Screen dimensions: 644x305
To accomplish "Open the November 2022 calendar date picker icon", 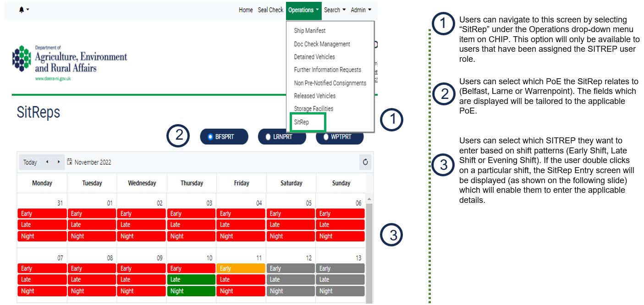I will (x=70, y=162).
